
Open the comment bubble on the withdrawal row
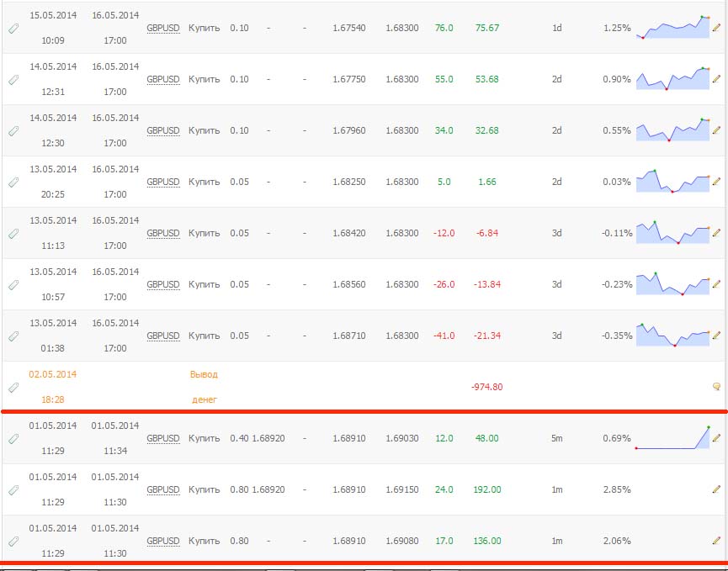click(716, 388)
